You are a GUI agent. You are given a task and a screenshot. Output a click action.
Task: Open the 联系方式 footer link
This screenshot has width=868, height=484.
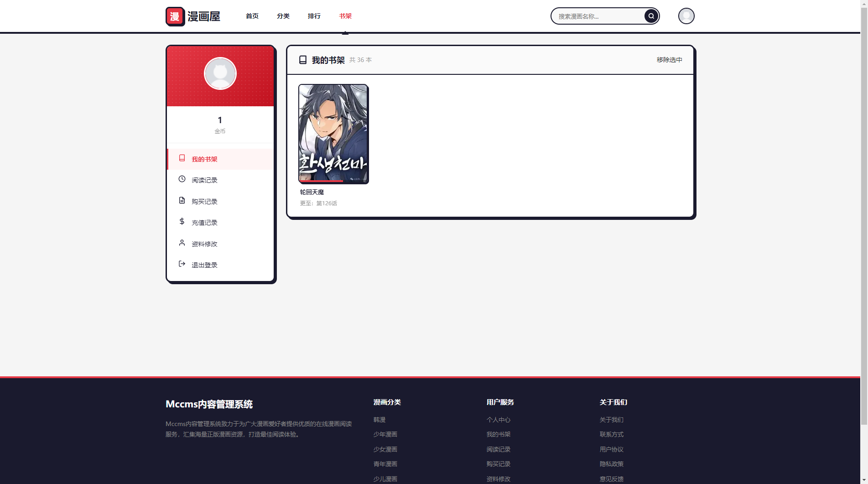[612, 434]
